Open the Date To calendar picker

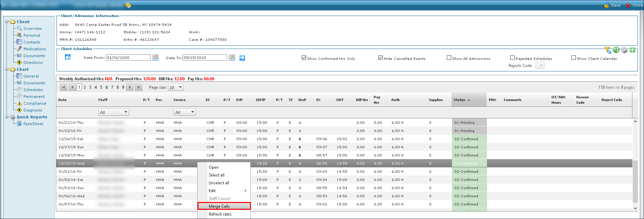pos(232,58)
